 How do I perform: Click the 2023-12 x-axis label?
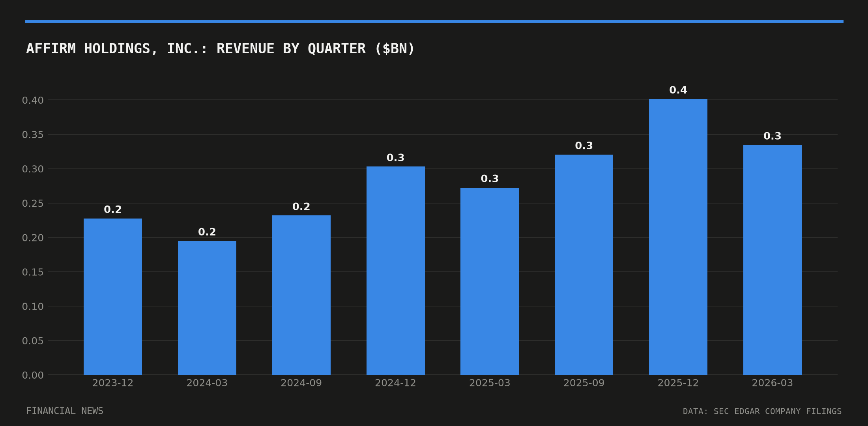click(113, 383)
